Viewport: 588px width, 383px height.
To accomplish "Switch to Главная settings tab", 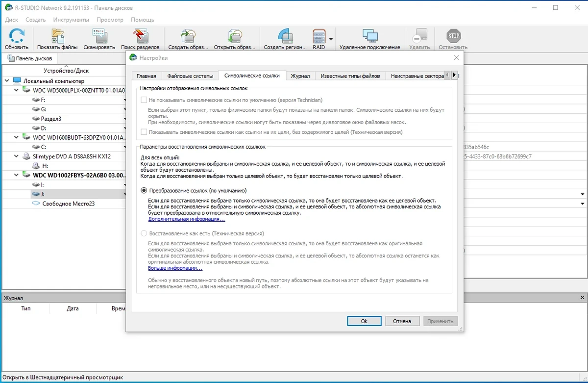I will pyautogui.click(x=147, y=76).
